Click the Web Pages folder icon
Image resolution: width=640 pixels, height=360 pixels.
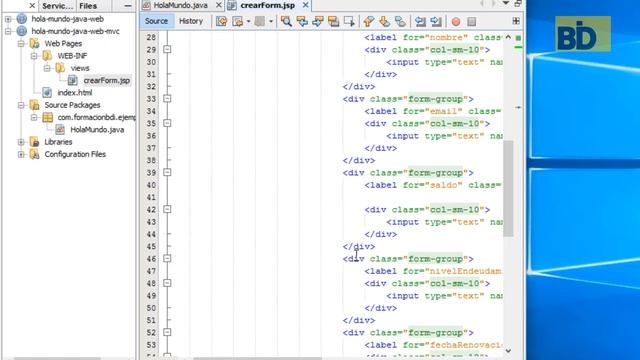point(34,43)
